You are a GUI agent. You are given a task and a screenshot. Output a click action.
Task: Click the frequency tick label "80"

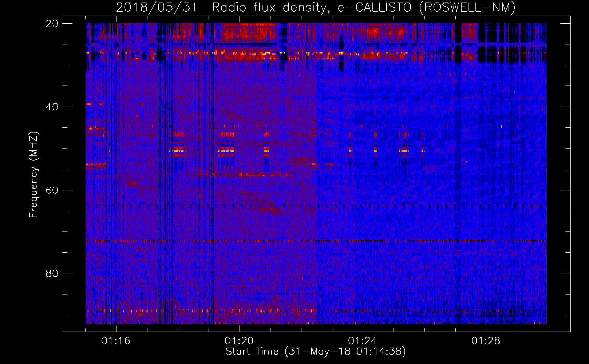point(52,273)
